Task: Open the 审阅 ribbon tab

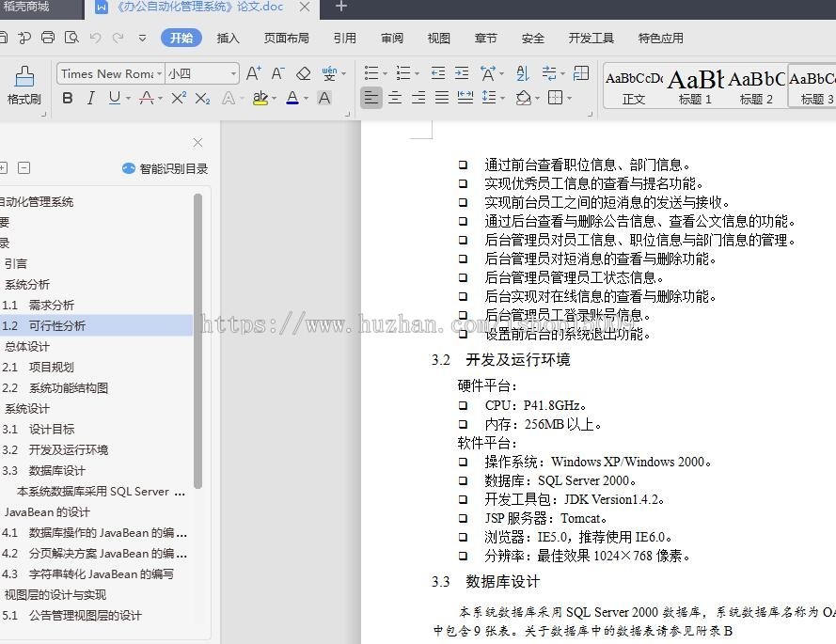Action: (x=391, y=39)
